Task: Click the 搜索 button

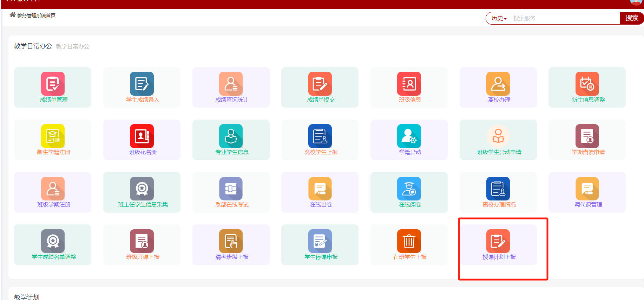Action: (631, 18)
